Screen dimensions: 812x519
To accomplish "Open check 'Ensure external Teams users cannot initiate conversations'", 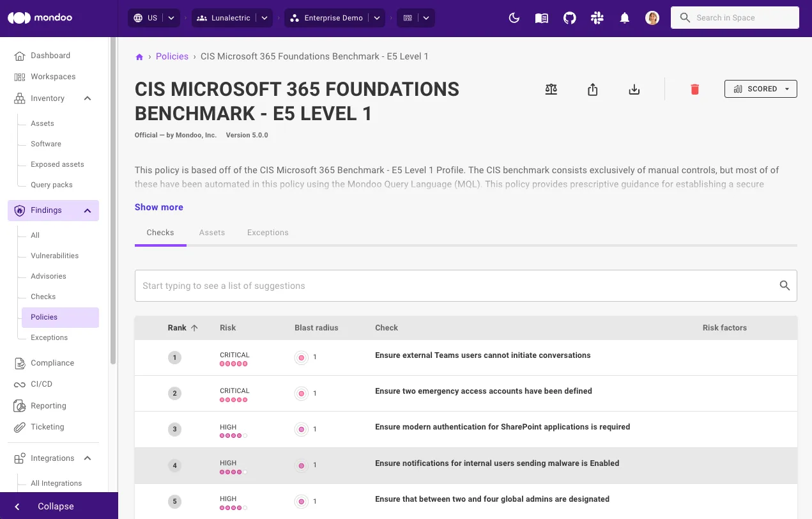I will [483, 355].
